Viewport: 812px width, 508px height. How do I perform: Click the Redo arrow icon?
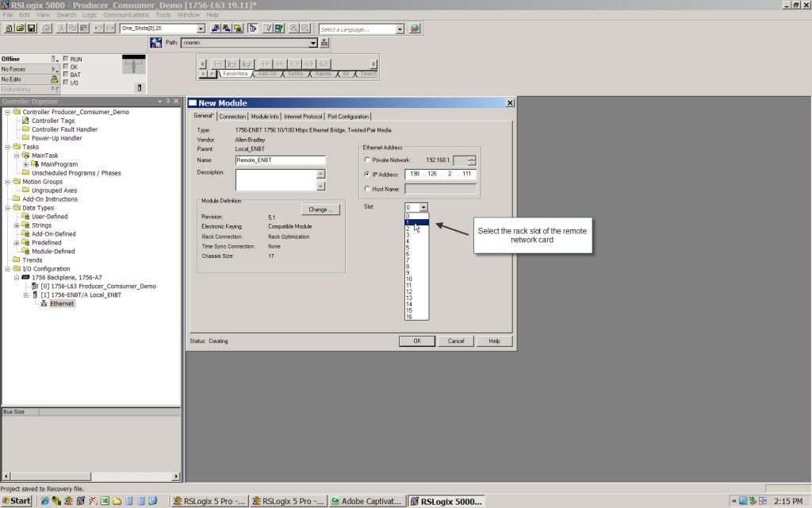(109, 29)
